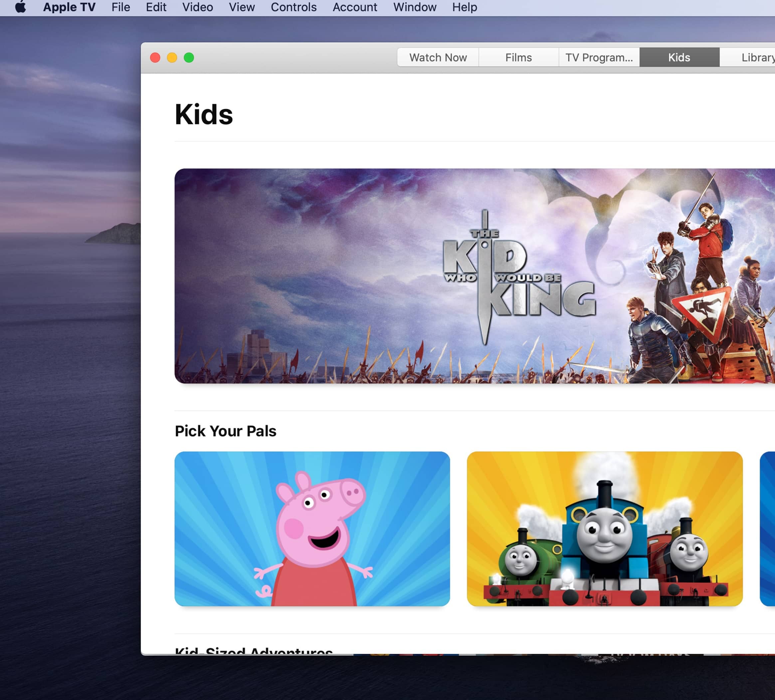Open the View menu
The width and height of the screenshot is (775, 700).
tap(242, 7)
